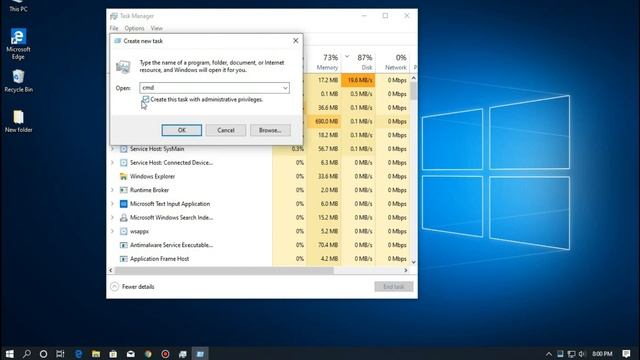The height and width of the screenshot is (360, 640).
Task: Open the clock showing 8:00 PM
Action: 602,354
